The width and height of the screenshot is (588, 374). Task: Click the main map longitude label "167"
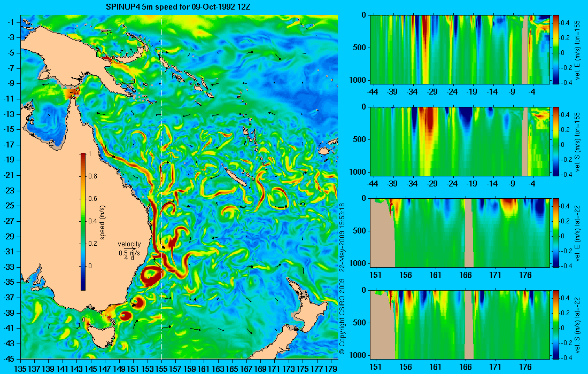click(x=246, y=369)
